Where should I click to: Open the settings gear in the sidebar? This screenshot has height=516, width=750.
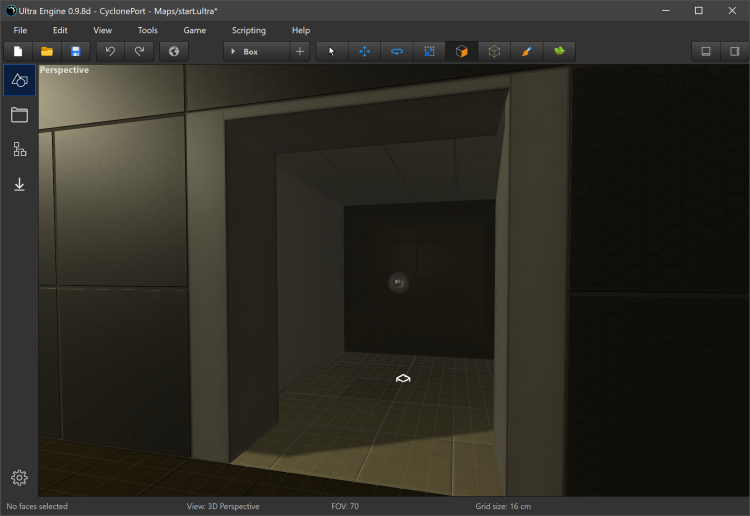(19, 478)
